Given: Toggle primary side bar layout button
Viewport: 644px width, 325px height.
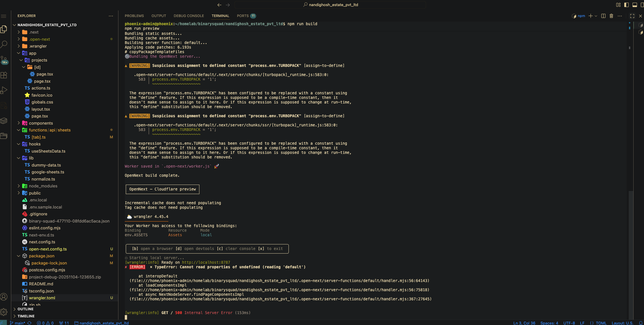Looking at the screenshot, I should coord(626,5).
